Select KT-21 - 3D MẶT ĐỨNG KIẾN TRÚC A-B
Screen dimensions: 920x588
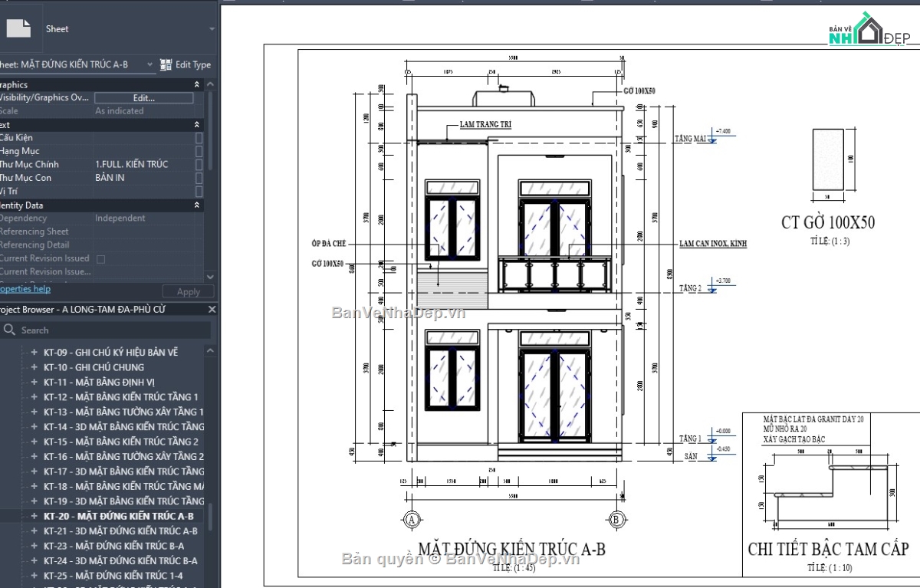(120, 531)
